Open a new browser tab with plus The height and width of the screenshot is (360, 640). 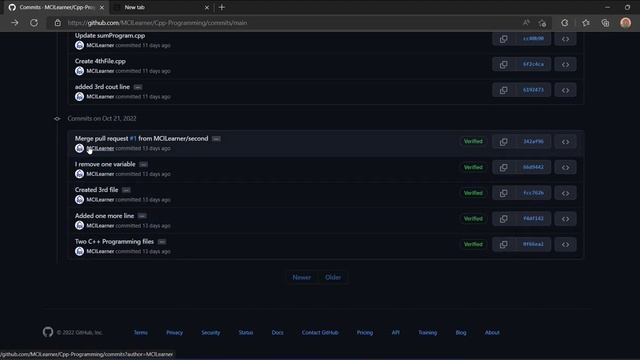pos(222,7)
